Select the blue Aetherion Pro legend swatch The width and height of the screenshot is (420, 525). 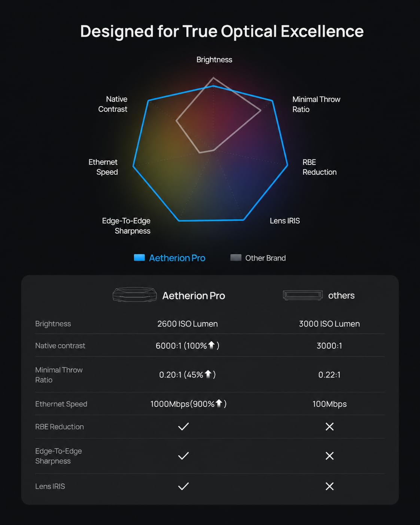(139, 258)
